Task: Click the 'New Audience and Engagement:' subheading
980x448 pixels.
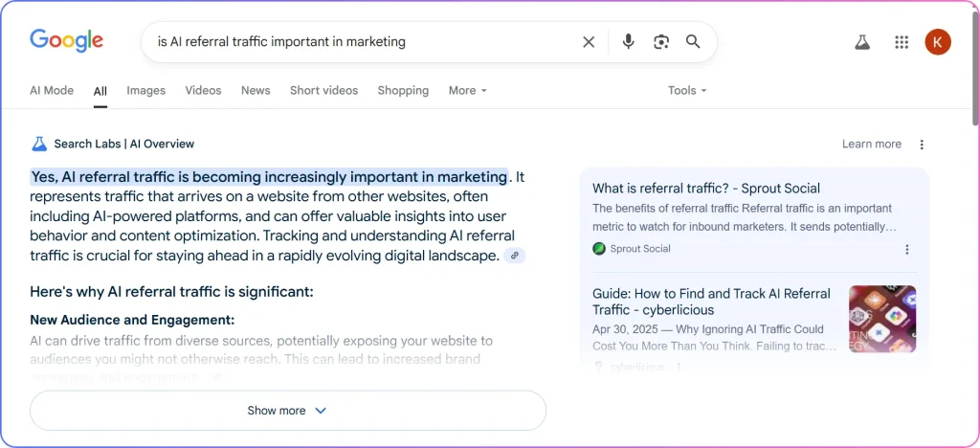Action: 132,321
